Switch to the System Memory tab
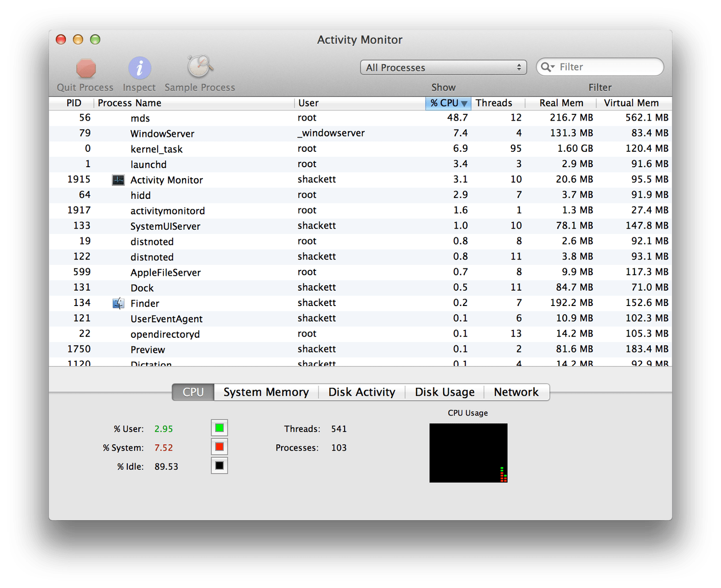 266,392
